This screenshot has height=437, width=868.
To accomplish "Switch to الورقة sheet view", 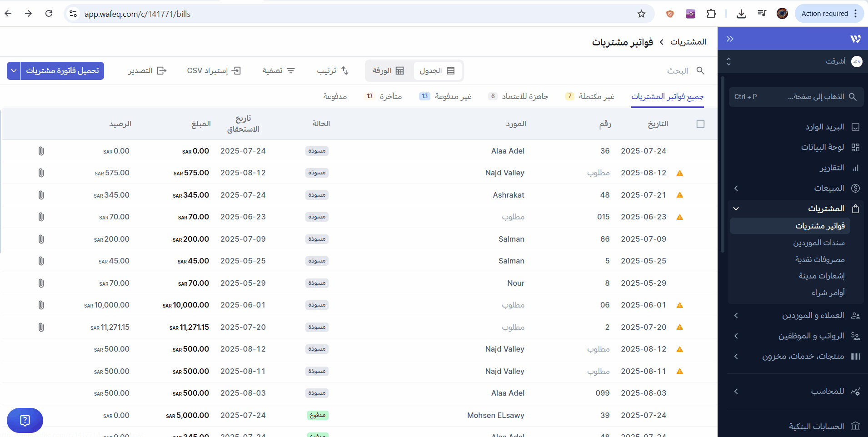I will pos(389,71).
